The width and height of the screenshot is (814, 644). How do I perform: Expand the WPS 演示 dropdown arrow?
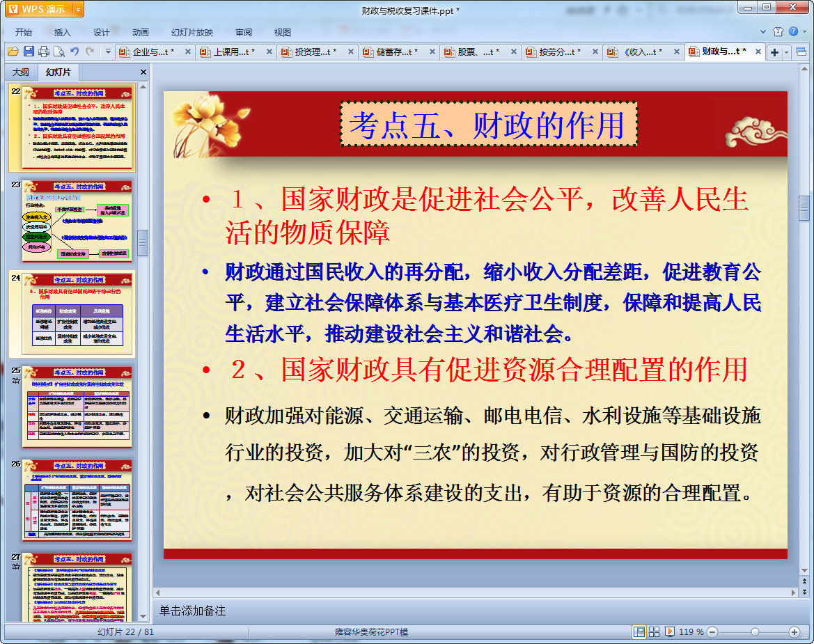click(x=79, y=9)
